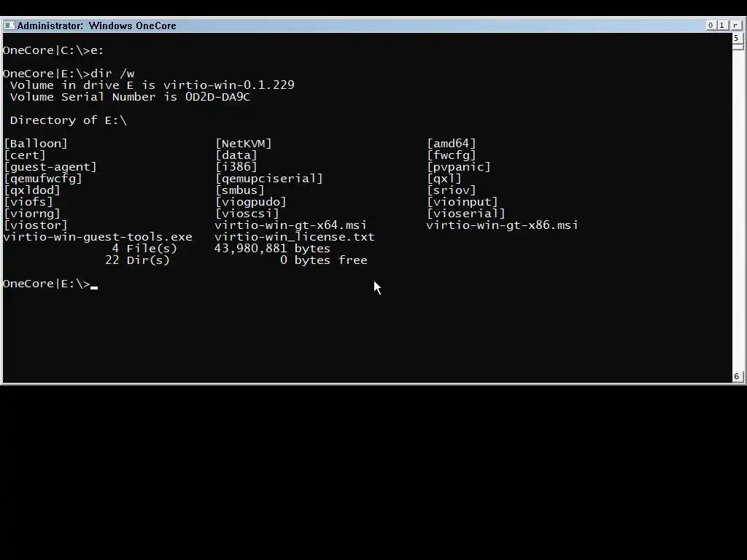Screen dimensions: 747x560
Task: Close the Administrator console window
Action: (735, 26)
